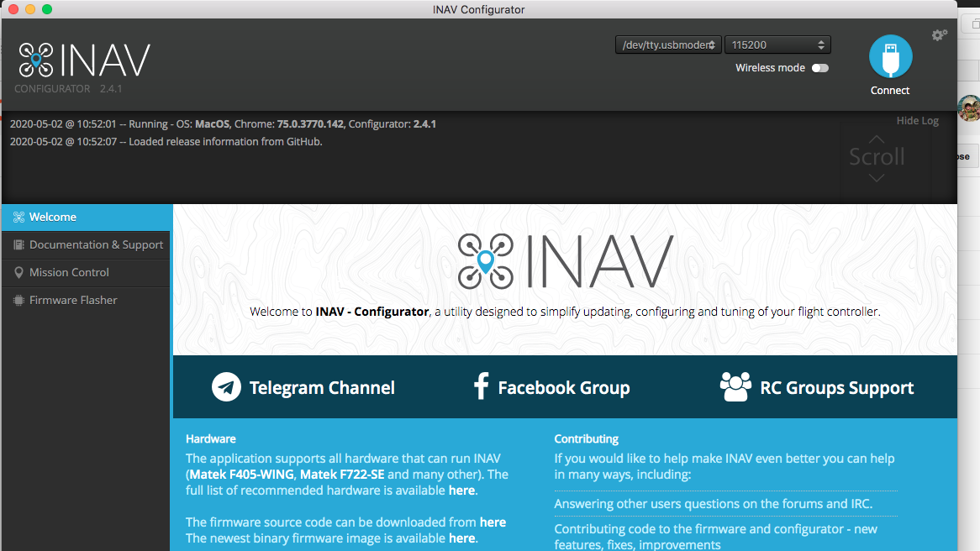The image size is (980, 551).
Task: Open the Firmware Flasher tab
Action: point(87,301)
